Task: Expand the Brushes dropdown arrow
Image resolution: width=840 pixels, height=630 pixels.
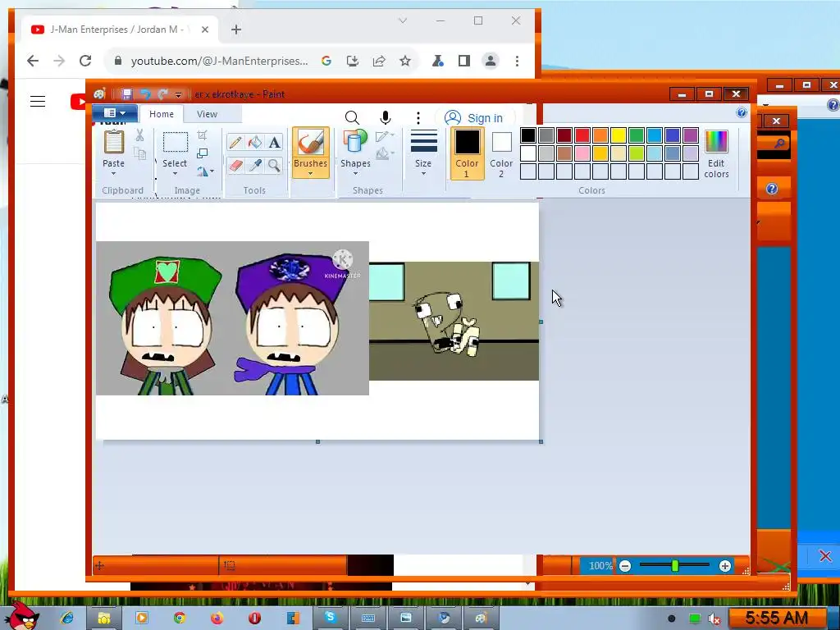Action: [310, 173]
